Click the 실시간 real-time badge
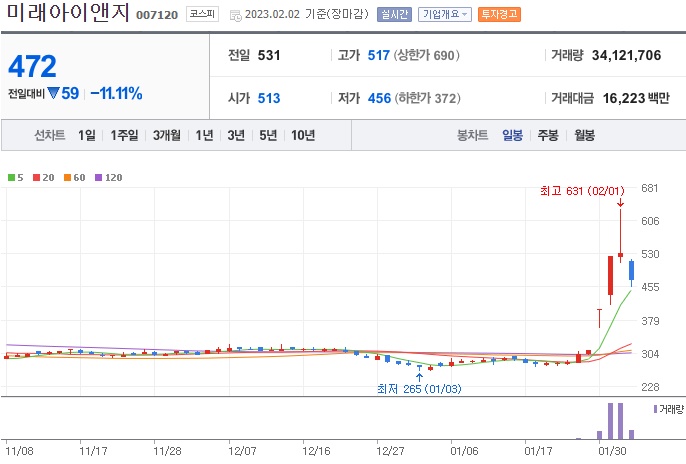Screen dimensions: 686x464 click(x=394, y=14)
